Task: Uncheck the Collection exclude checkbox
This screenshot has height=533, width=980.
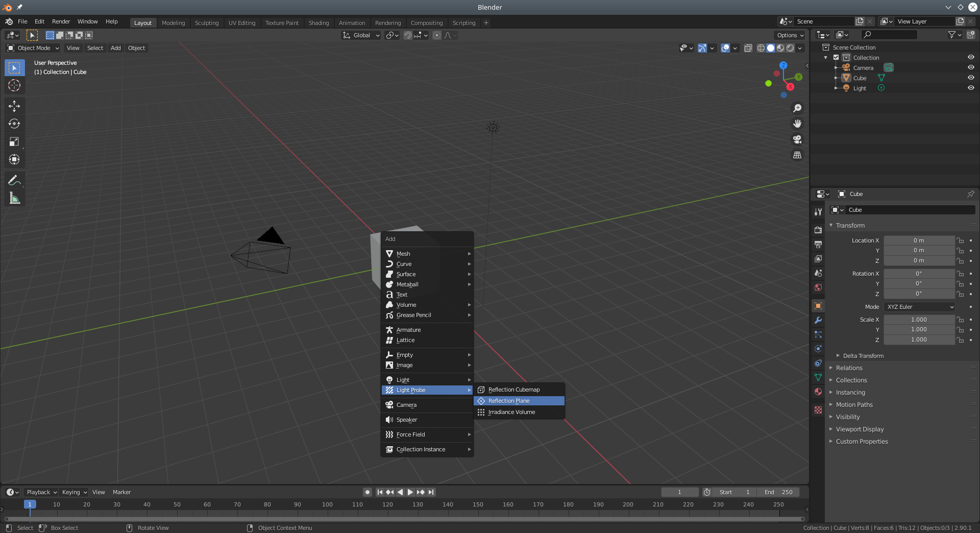Action: pos(836,57)
